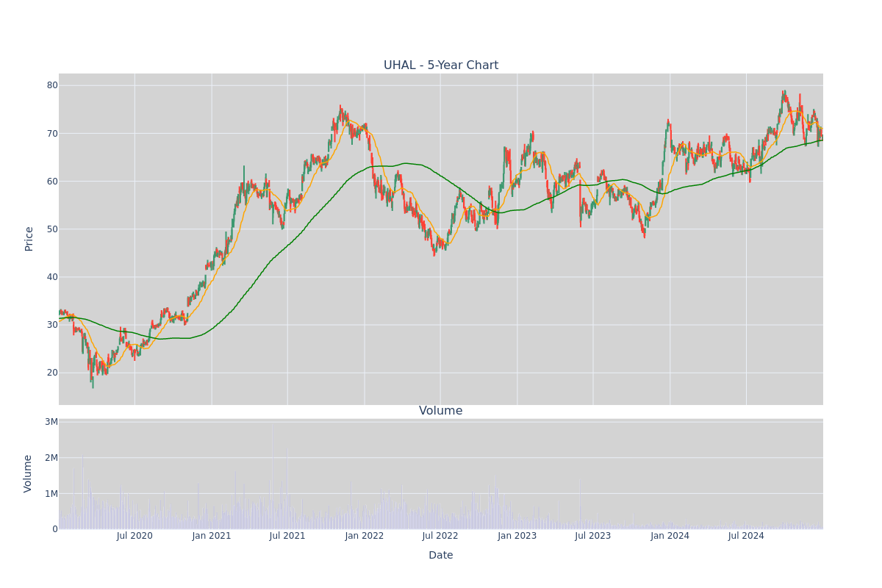
Task: Click the 'Jan 2023' date tick label
Action: click(x=517, y=536)
